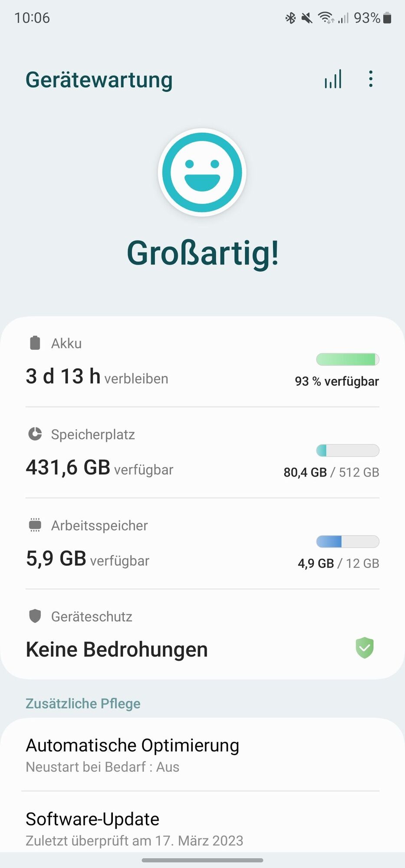The image size is (405, 868).
Task: Tap the Arbeitsspeicher chip icon
Action: pyautogui.click(x=35, y=525)
